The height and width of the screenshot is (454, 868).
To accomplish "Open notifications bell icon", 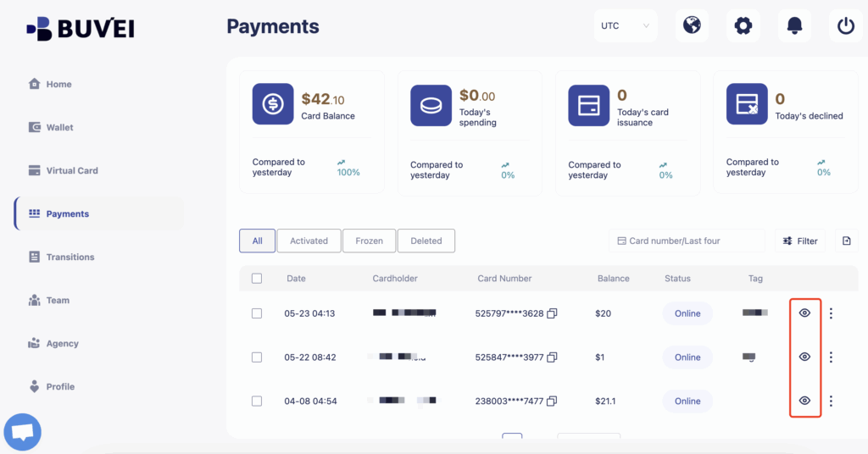I will (794, 25).
